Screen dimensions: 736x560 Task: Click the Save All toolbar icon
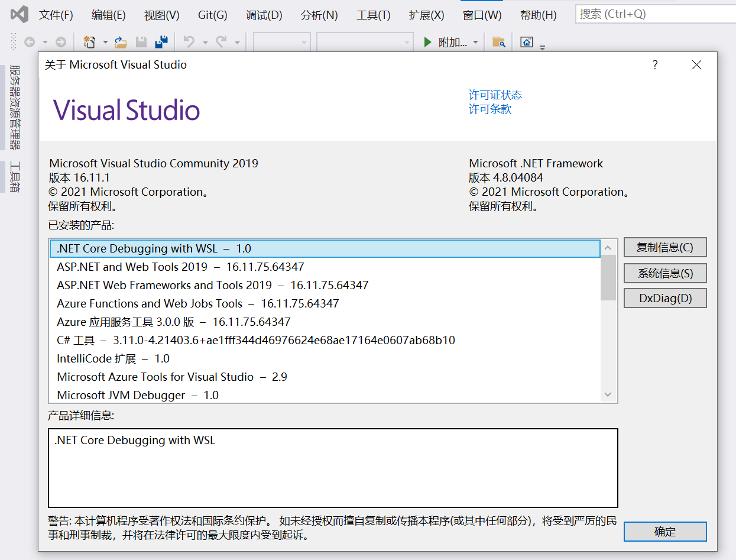(x=161, y=42)
